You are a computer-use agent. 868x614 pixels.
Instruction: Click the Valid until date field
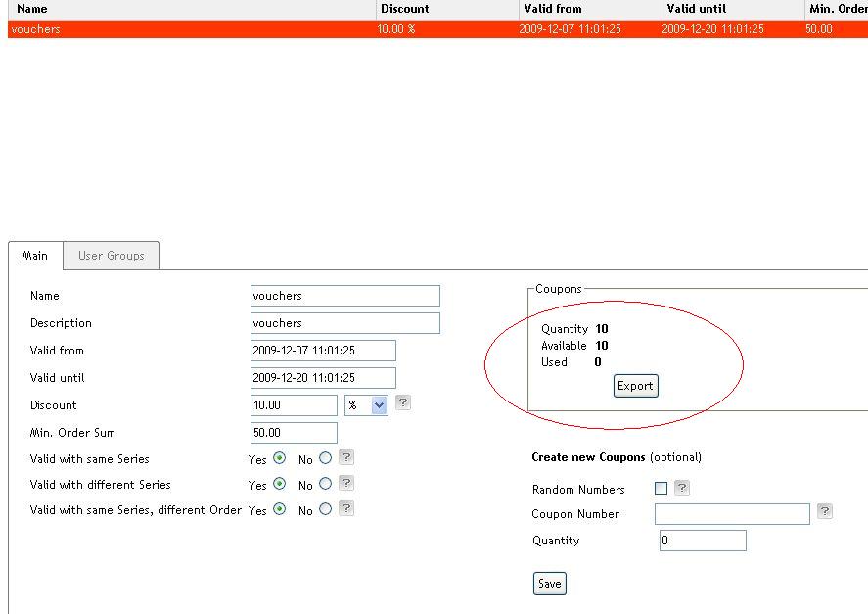[323, 378]
